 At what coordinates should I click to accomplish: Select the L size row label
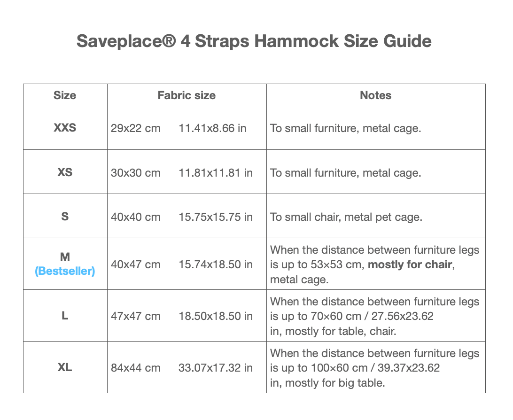[x=65, y=316]
